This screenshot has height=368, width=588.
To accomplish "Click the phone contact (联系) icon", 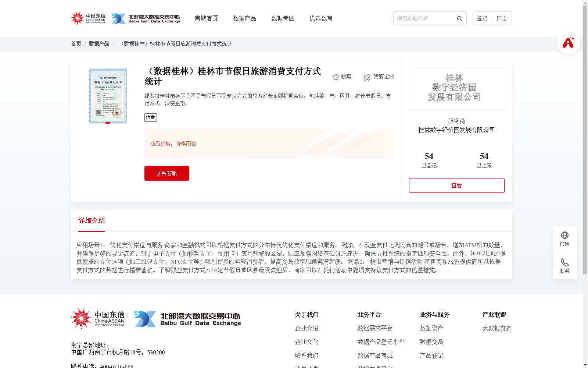I will coord(564,262).
